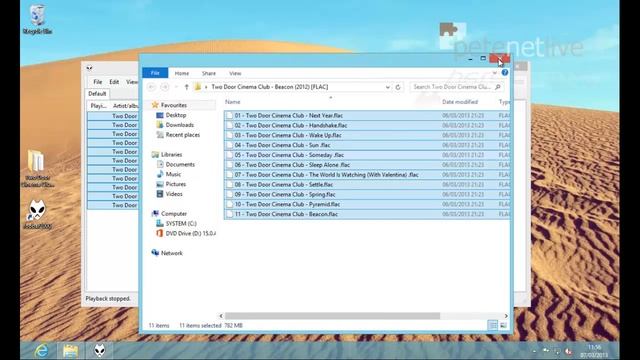Open the File tab in Explorer
This screenshot has width=640, height=360.
click(x=155, y=73)
